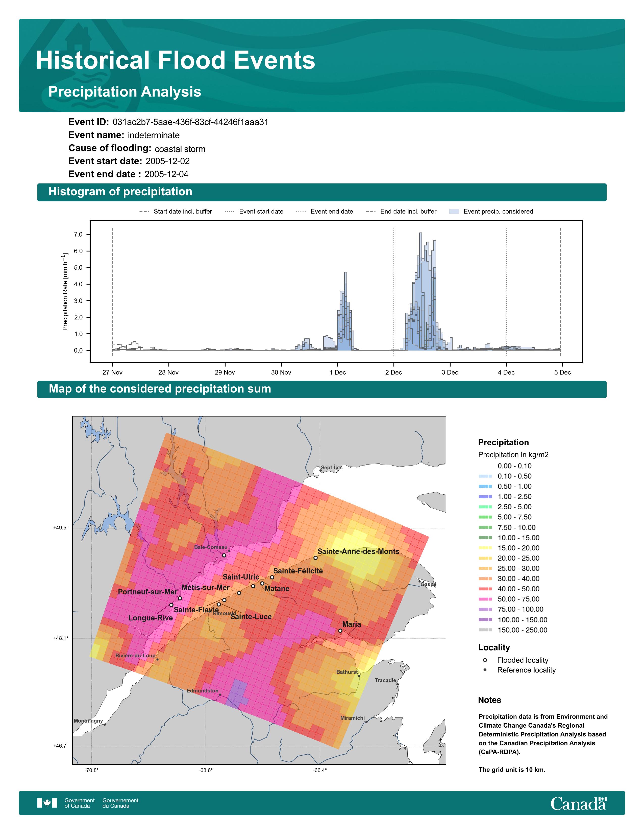
Task: Click 'The grid unit is 10 km.' note
Action: coord(512,770)
